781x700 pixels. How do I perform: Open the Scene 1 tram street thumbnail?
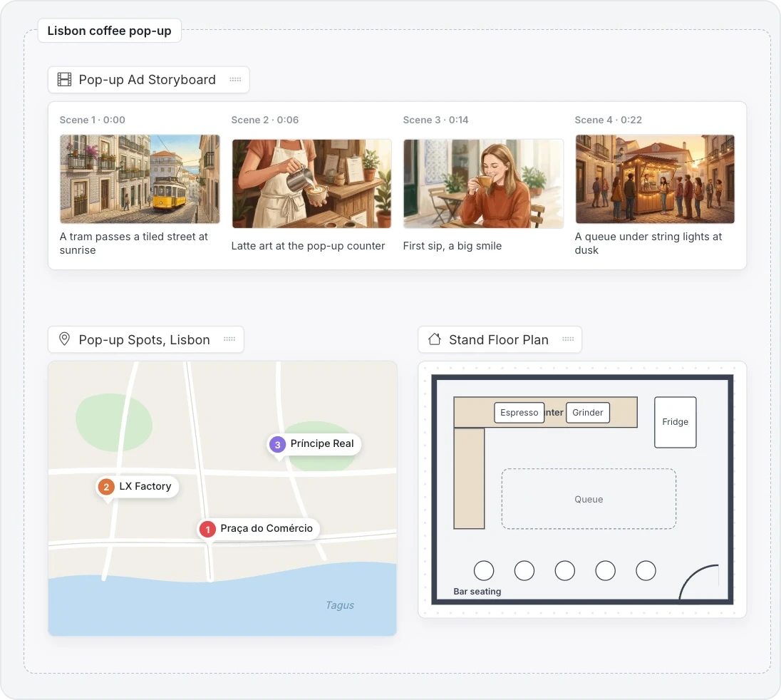click(x=140, y=179)
